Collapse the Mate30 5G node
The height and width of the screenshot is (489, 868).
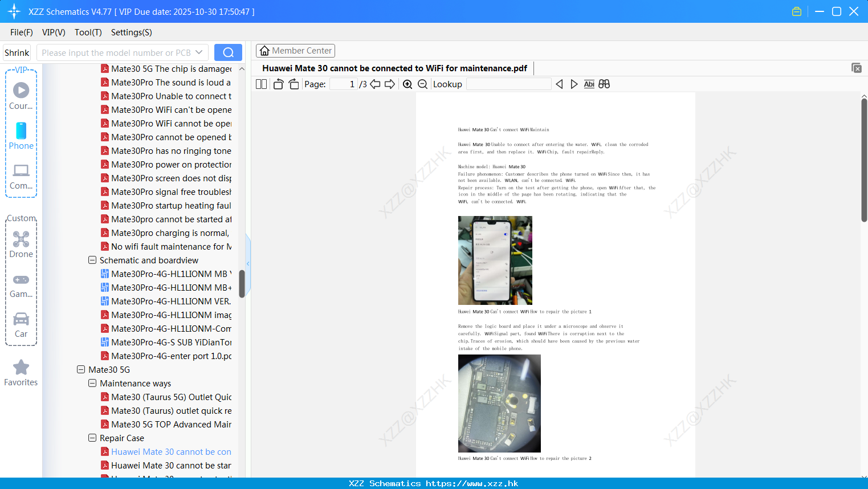click(x=81, y=369)
